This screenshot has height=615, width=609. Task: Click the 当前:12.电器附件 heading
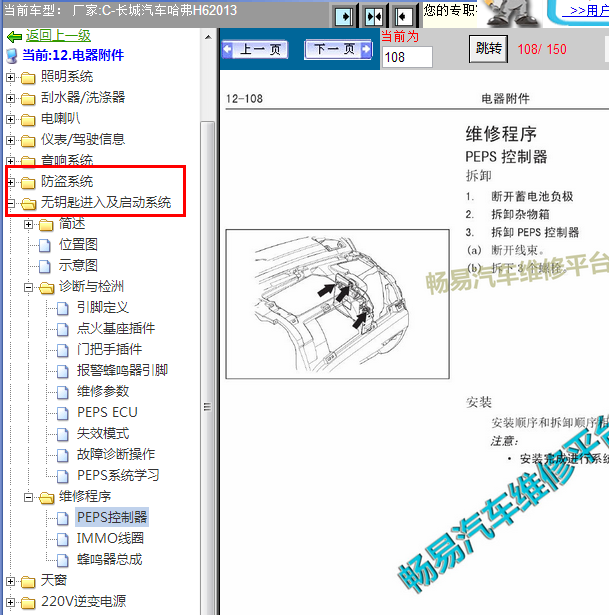point(73,55)
